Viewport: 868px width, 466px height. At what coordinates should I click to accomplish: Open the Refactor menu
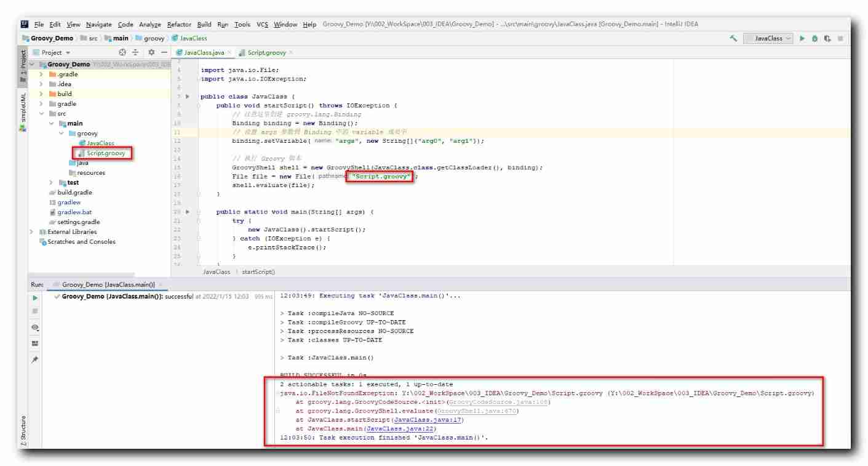pos(179,24)
